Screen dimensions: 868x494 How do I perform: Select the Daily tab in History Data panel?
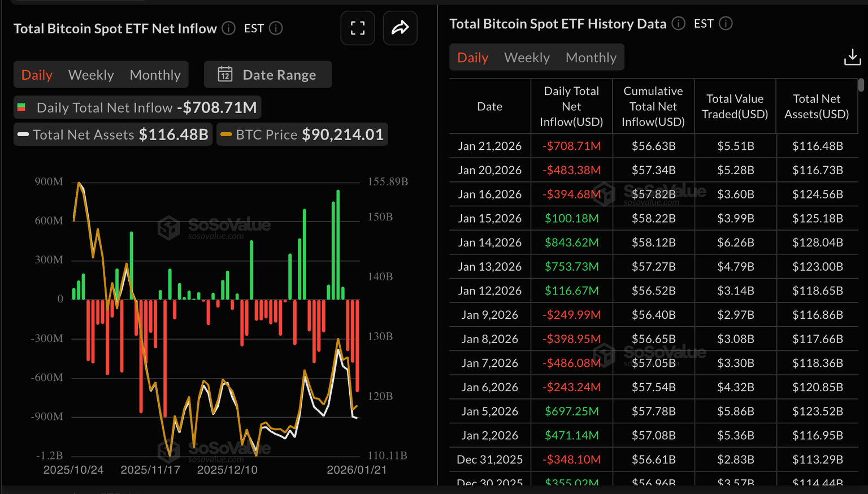472,58
